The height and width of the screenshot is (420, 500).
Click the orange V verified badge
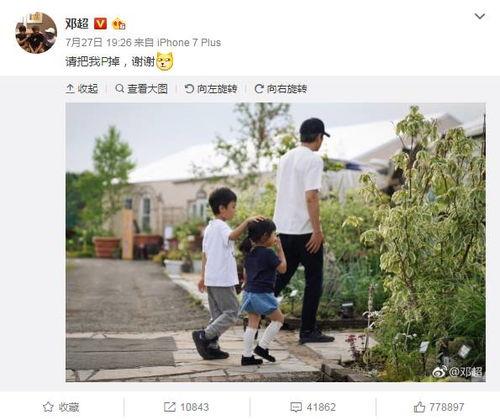tap(100, 24)
